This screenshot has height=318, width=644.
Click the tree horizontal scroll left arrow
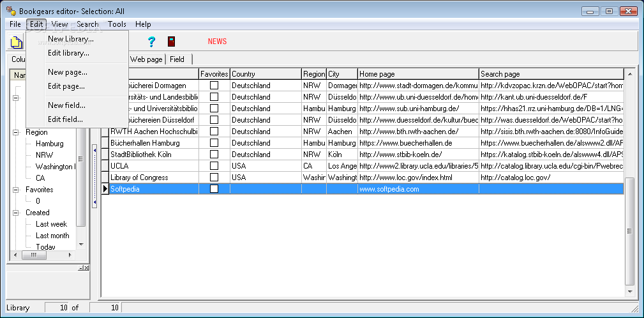click(x=15, y=255)
